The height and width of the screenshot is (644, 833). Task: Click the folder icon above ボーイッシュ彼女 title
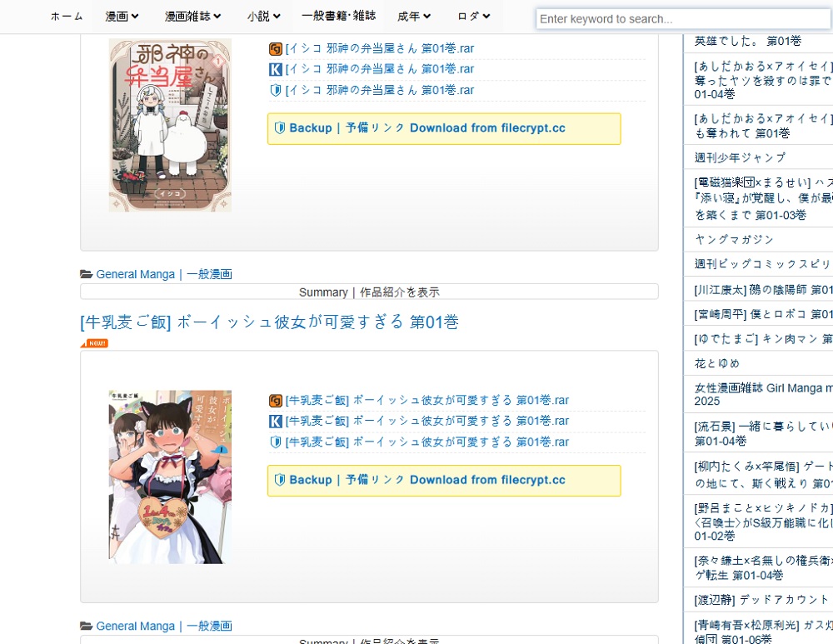point(86,274)
